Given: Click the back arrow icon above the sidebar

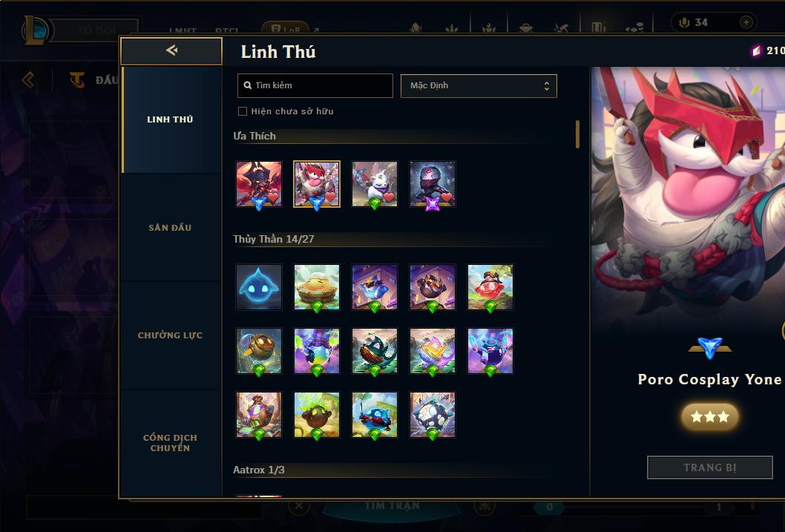Looking at the screenshot, I should (x=171, y=50).
